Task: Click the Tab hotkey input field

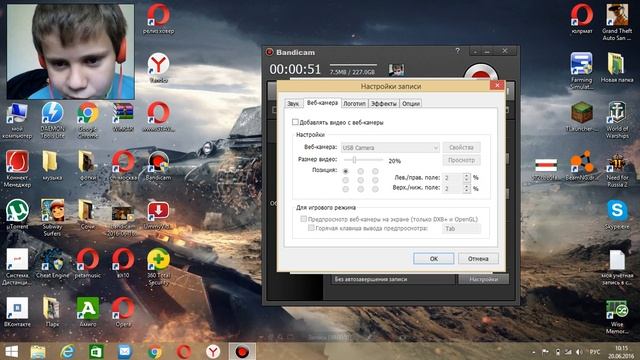Action: point(461,229)
